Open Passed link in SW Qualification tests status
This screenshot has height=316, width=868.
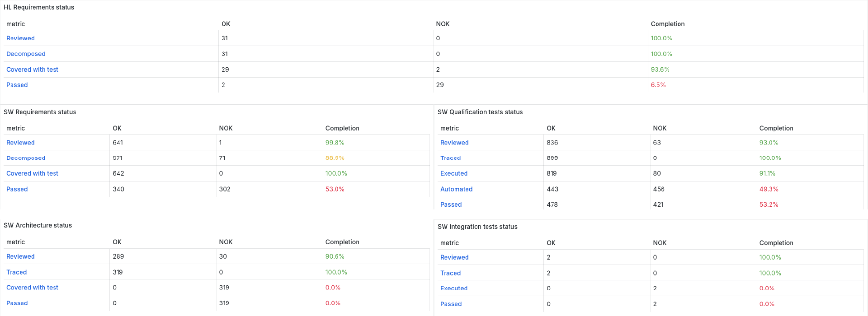(x=451, y=204)
